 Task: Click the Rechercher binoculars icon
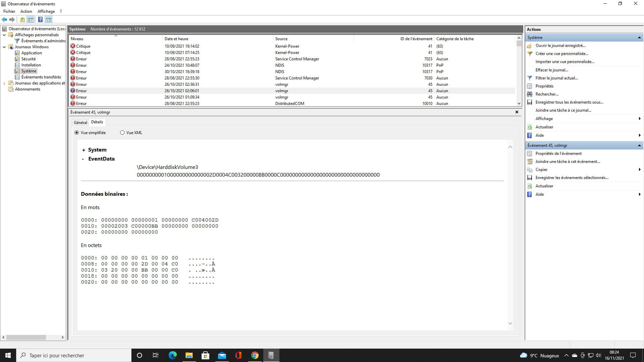pos(530,94)
